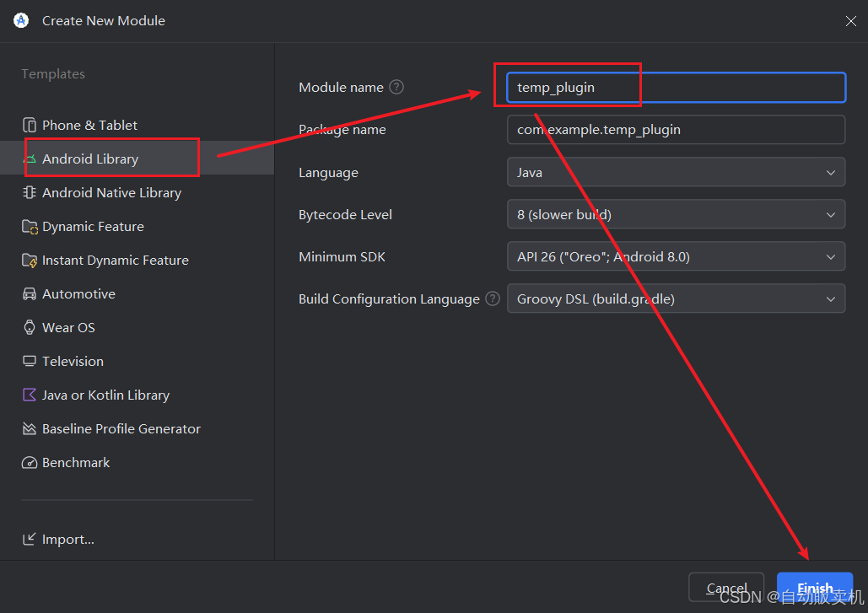Click the Build Configuration Language label
This screenshot has height=613, width=868.
coord(389,298)
